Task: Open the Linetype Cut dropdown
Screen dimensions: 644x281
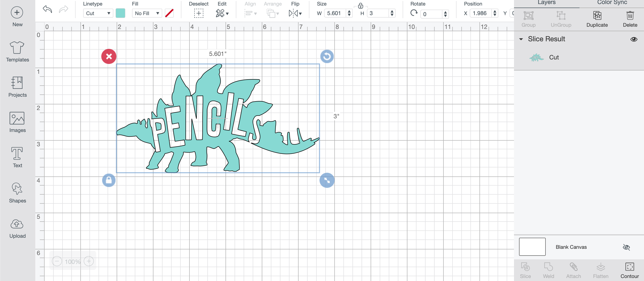Action: 98,13
